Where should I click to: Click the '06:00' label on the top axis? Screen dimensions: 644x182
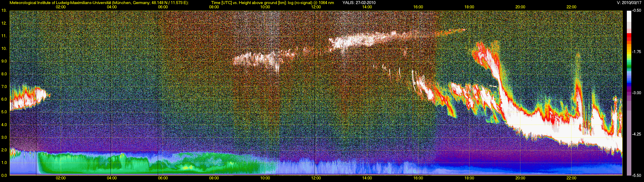pyautogui.click(x=163, y=7)
